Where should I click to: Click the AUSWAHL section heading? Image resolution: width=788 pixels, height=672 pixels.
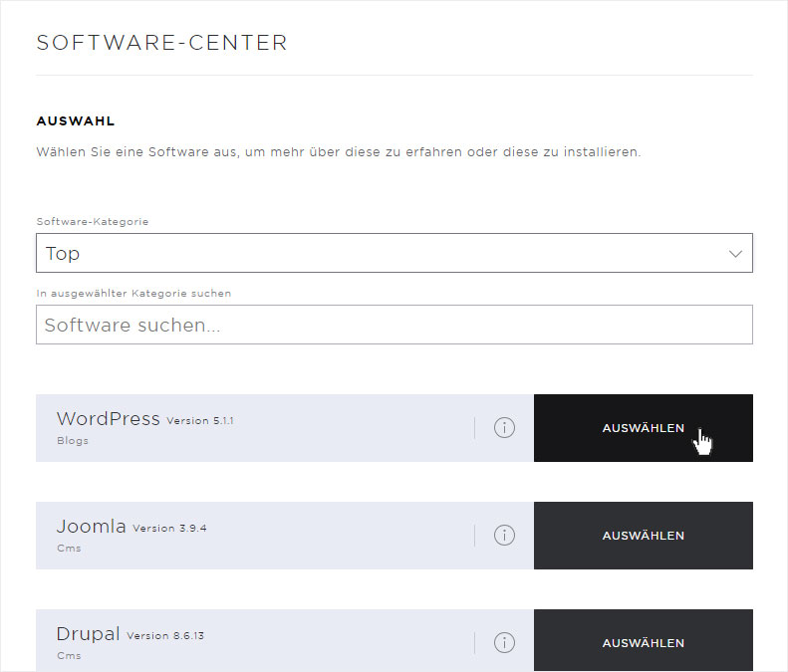[76, 121]
